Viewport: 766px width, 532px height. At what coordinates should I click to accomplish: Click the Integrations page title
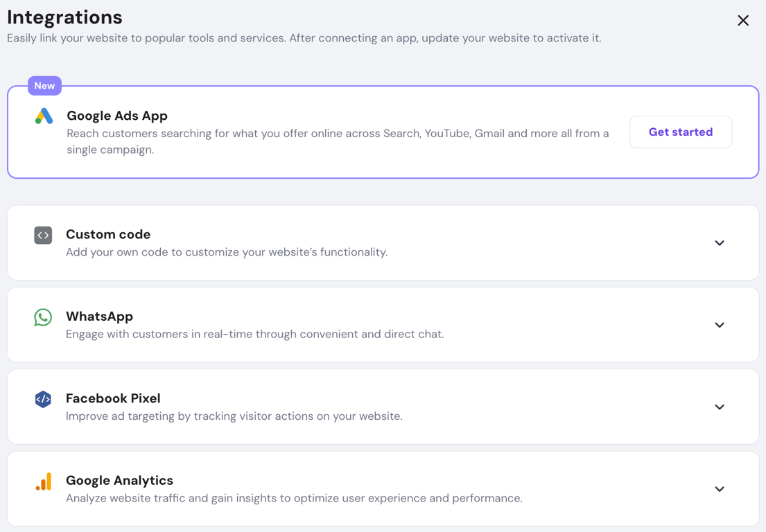[x=64, y=17]
